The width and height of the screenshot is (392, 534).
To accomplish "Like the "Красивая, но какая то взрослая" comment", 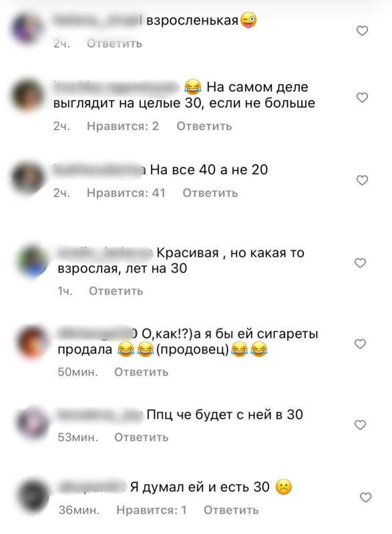I will (360, 263).
